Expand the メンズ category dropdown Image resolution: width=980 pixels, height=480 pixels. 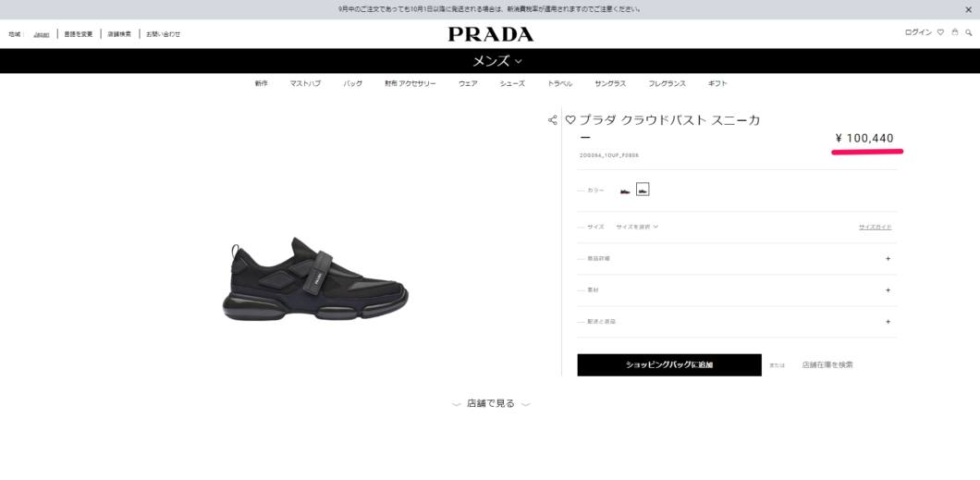(496, 61)
